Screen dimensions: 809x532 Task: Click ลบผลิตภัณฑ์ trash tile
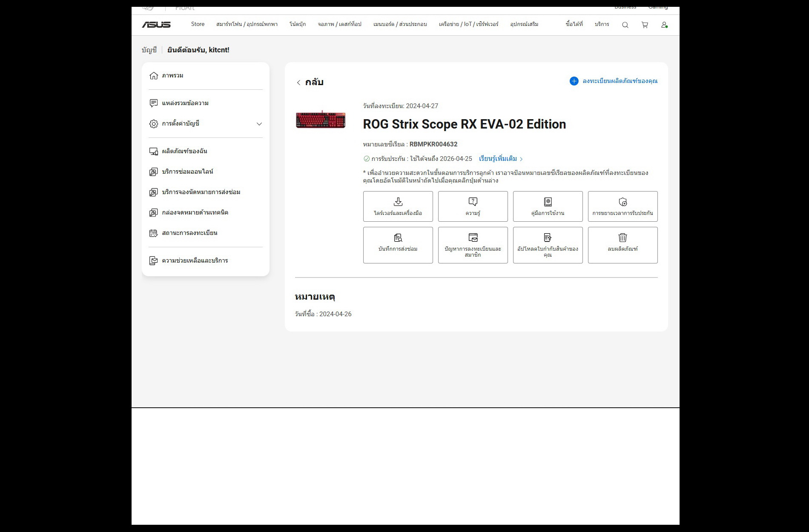(623, 245)
